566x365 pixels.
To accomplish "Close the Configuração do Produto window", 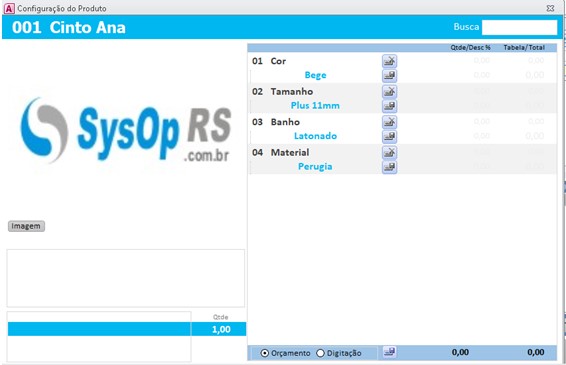I will [550, 8].
